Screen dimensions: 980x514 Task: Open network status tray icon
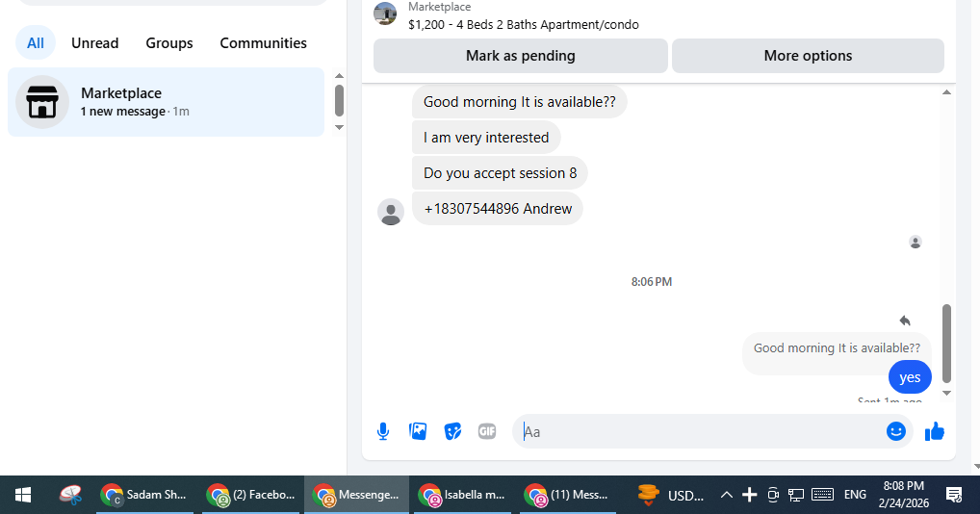[x=795, y=496]
